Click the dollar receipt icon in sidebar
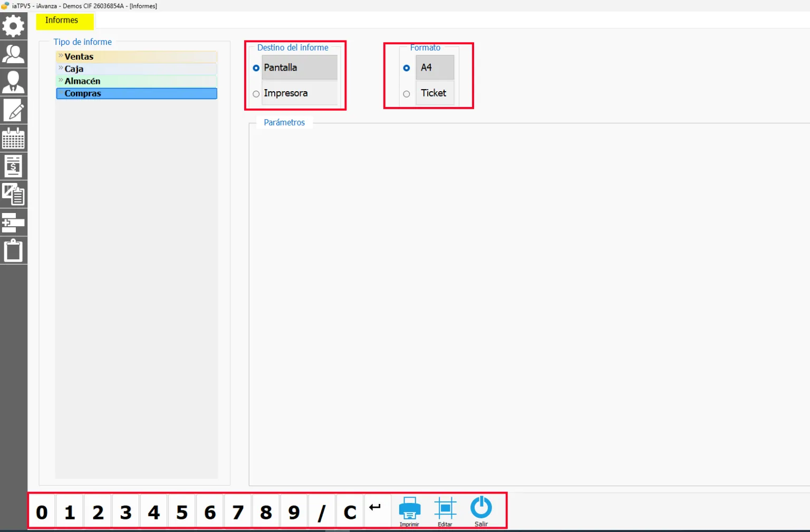 [x=13, y=166]
